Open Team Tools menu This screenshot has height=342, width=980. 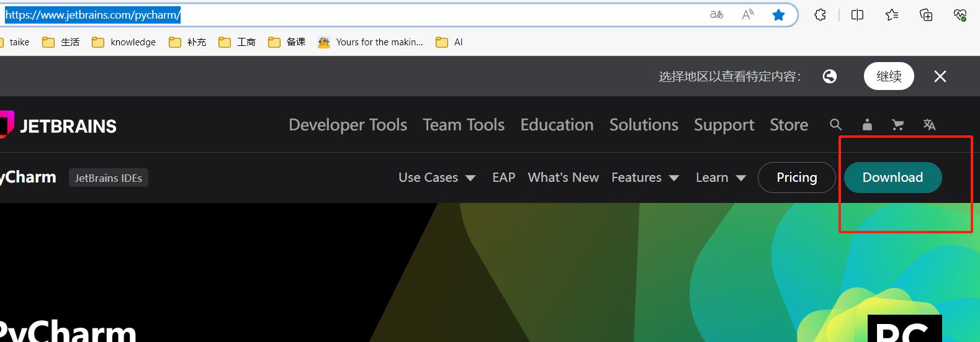(x=464, y=125)
